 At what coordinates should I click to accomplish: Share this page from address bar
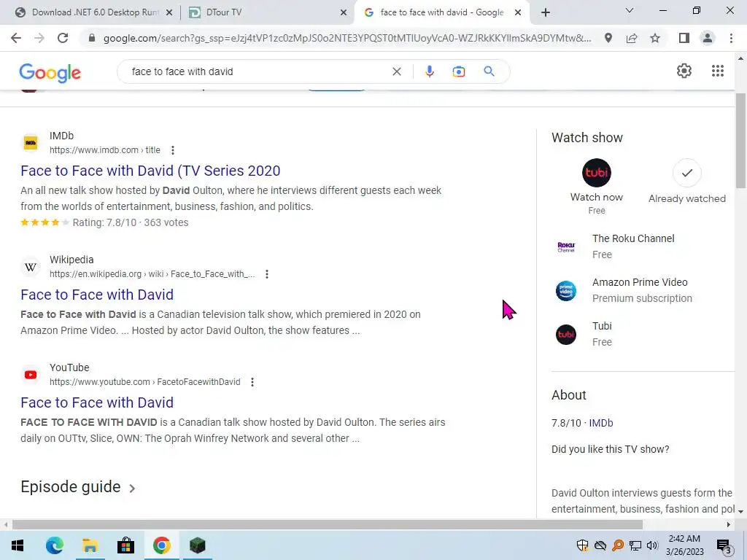coord(632,38)
